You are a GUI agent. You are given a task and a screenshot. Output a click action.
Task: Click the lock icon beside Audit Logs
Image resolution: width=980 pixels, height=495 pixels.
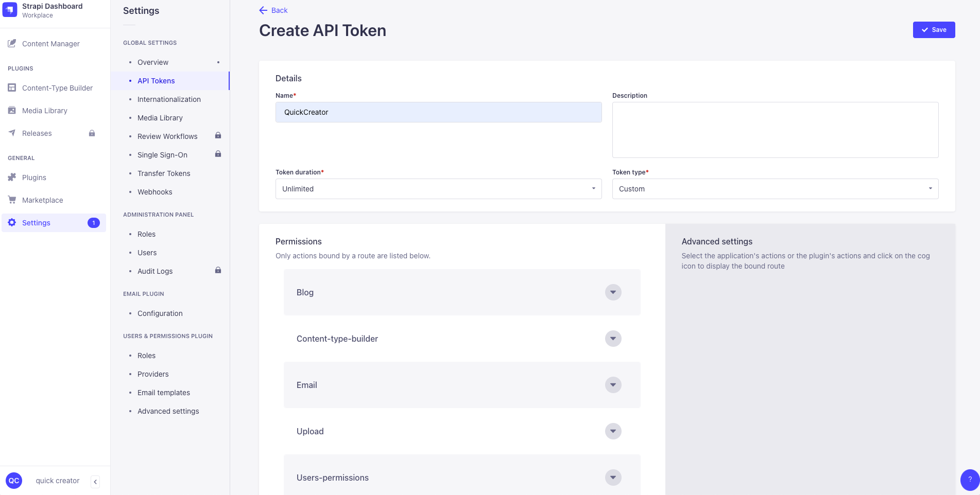pos(218,270)
